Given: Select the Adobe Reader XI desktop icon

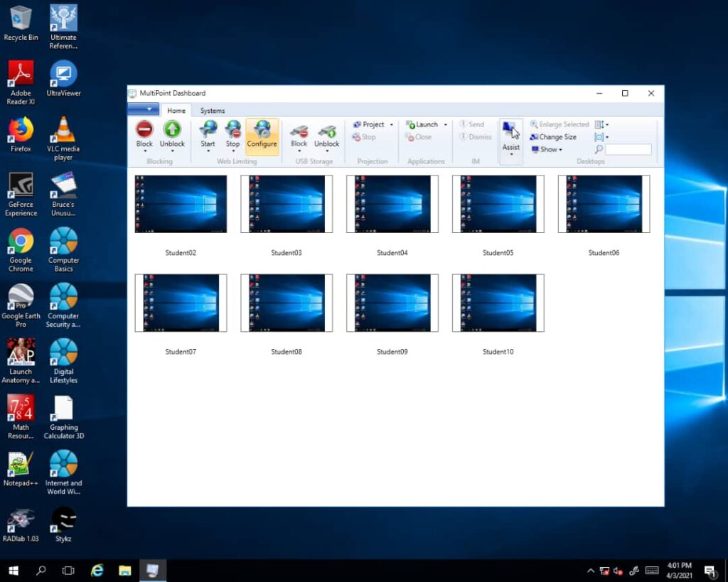Looking at the screenshot, I should (21, 82).
